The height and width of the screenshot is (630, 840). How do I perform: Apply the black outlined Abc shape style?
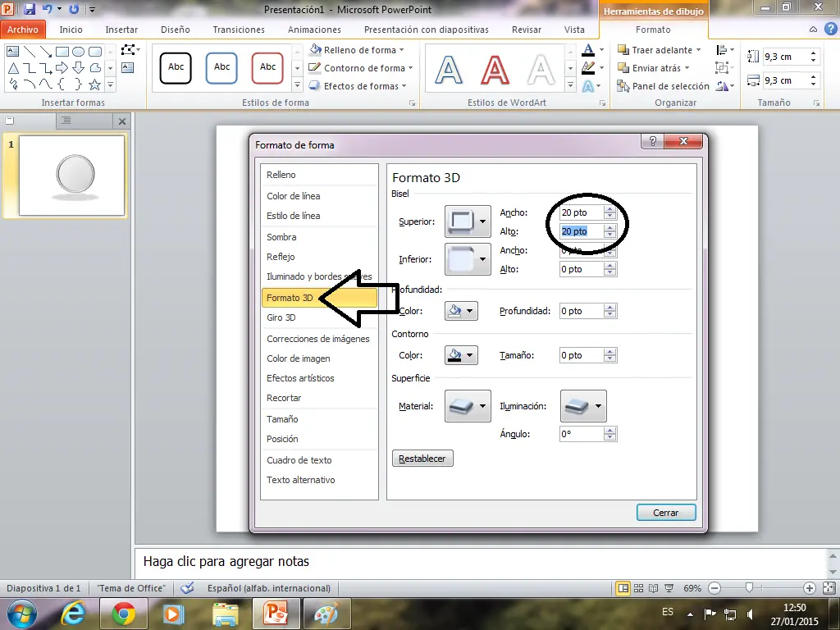click(176, 68)
